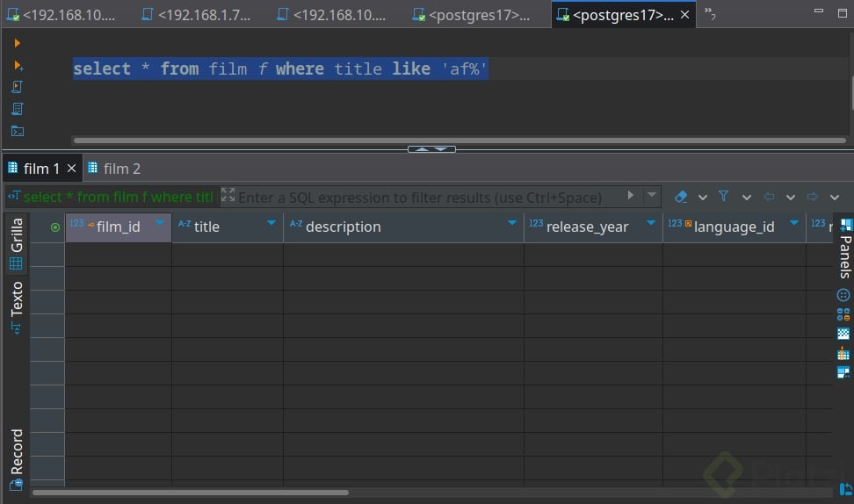
Task: Expand filter box with the arrows icon
Action: pyautogui.click(x=228, y=195)
